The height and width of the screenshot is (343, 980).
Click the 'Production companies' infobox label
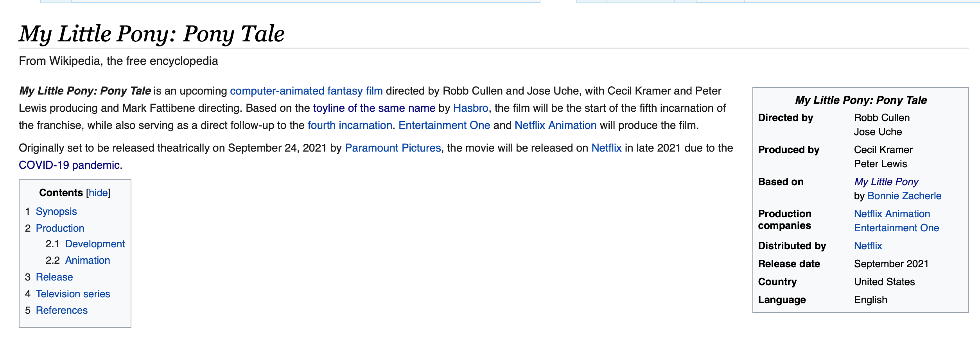point(785,220)
